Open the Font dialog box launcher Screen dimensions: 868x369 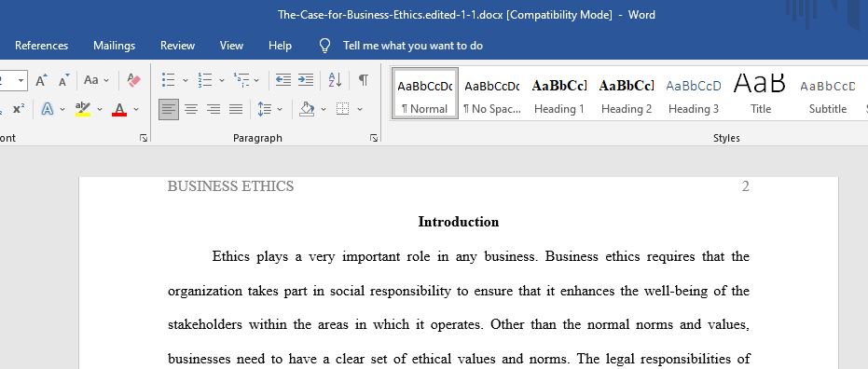(144, 138)
